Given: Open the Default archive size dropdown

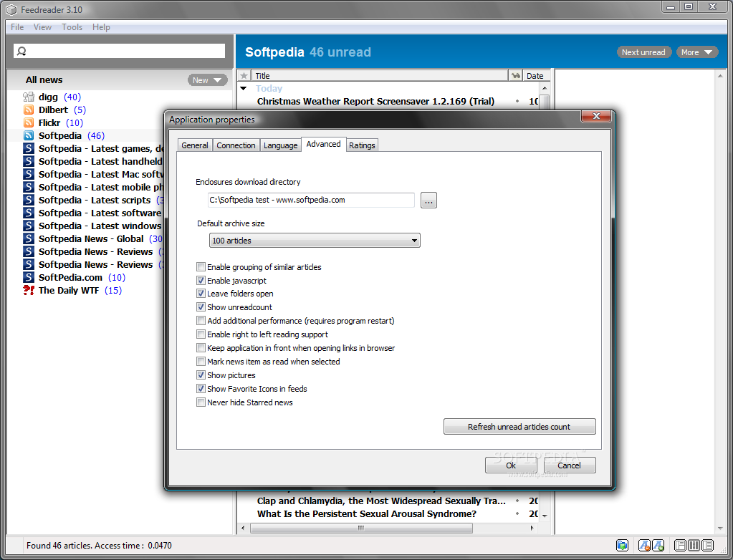Looking at the screenshot, I should pos(315,241).
